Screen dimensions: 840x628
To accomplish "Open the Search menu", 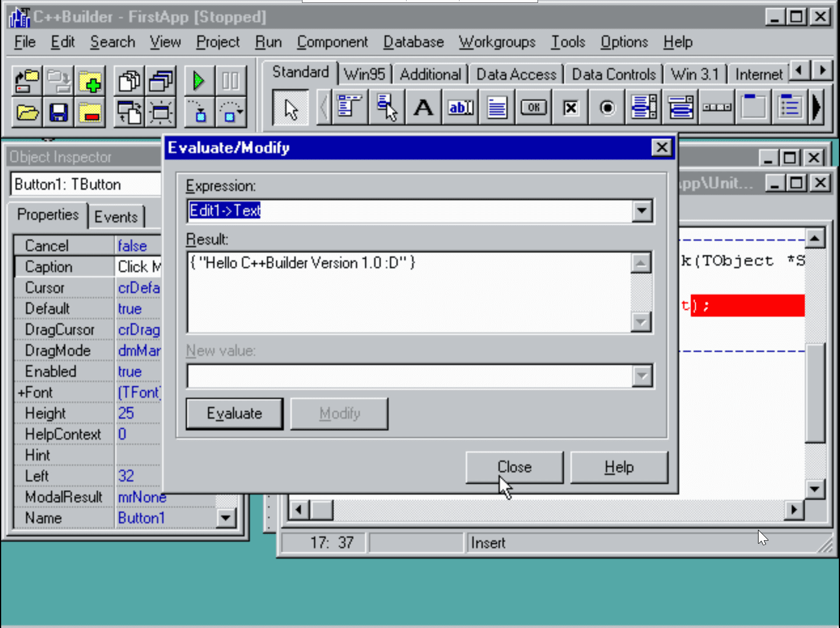I will tap(112, 42).
